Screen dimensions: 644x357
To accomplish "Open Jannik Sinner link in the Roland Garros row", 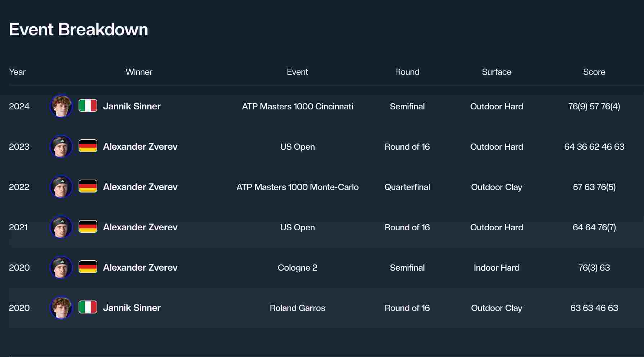I will coord(132,308).
